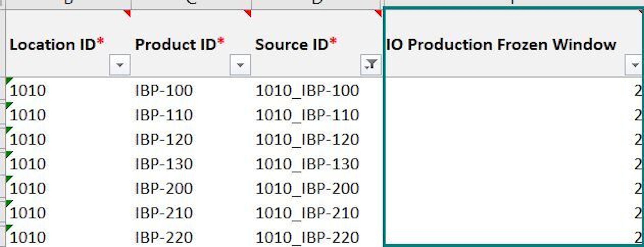Select the IBP-110 product cell
The height and width of the screenshot is (247, 644).
[164, 115]
